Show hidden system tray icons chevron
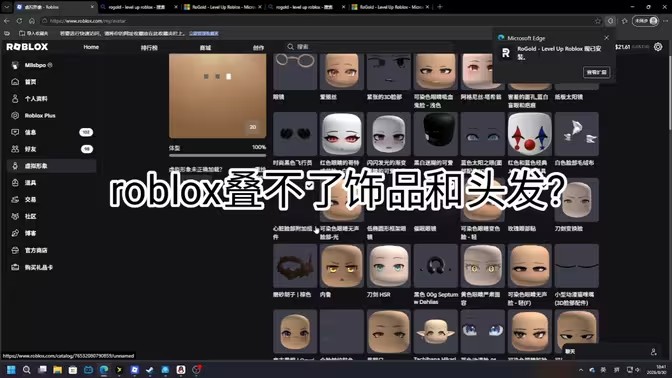672x378 pixels. click(581, 369)
